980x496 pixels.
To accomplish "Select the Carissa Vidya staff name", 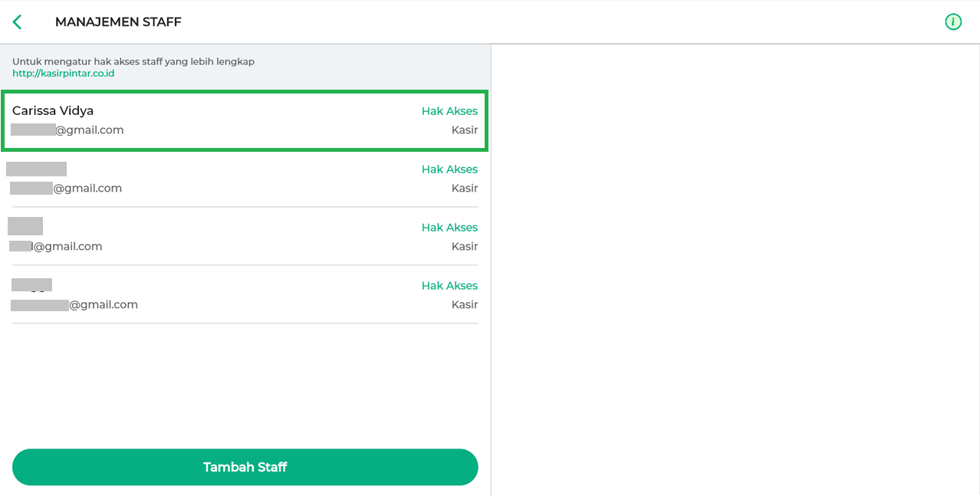I will point(53,111).
